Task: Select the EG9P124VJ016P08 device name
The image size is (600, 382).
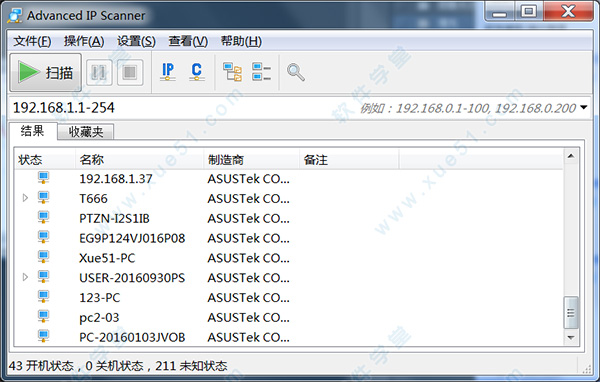Action: coord(132,238)
